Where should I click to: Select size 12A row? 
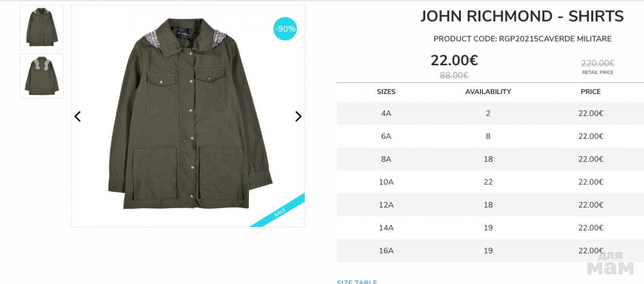pyautogui.click(x=491, y=205)
